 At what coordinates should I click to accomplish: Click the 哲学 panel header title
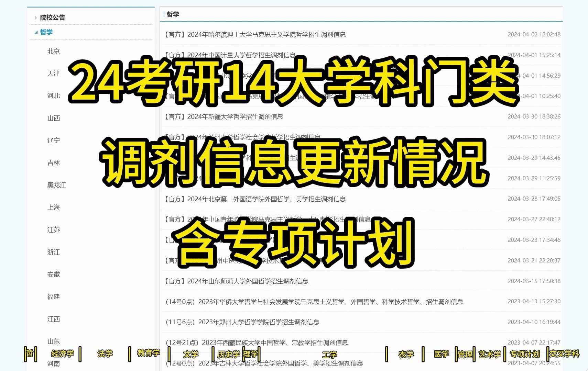coord(173,14)
